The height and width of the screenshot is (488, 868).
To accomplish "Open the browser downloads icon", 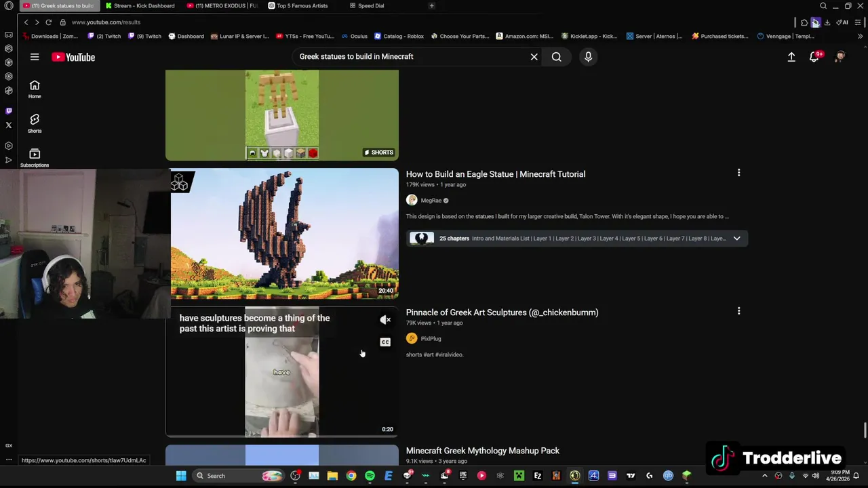I will 827,22.
